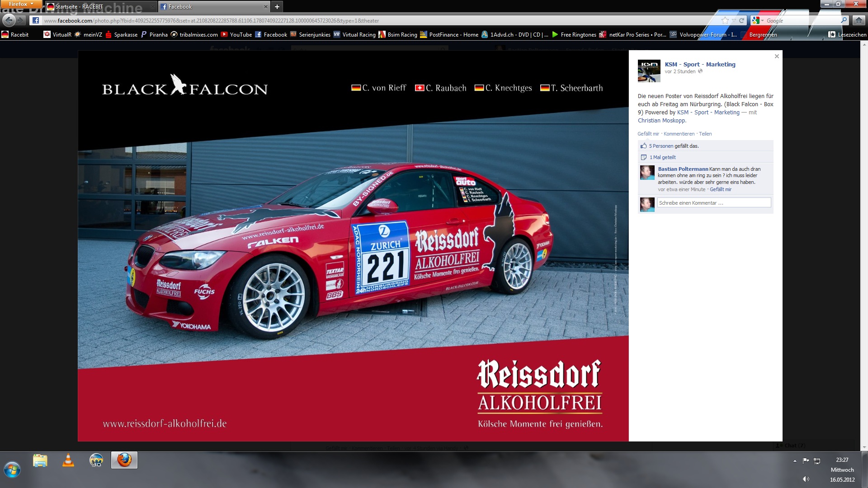Click the volume icon in system tray

coord(806,479)
